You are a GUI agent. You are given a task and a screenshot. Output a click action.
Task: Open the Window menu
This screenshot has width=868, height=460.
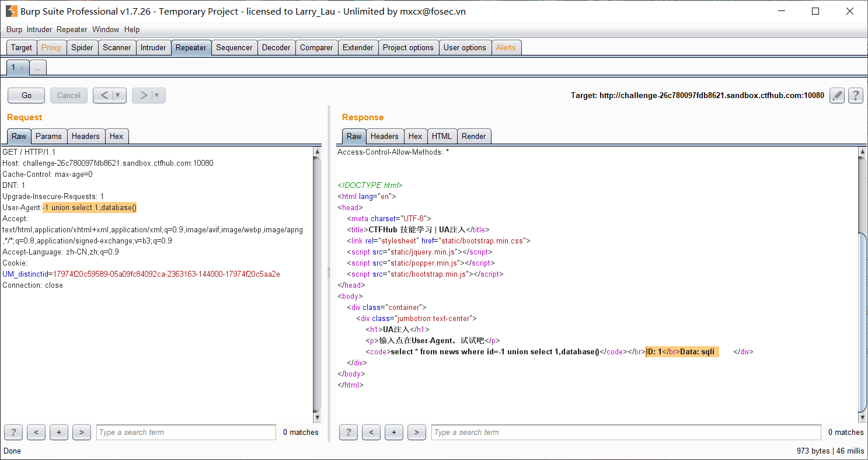click(106, 29)
